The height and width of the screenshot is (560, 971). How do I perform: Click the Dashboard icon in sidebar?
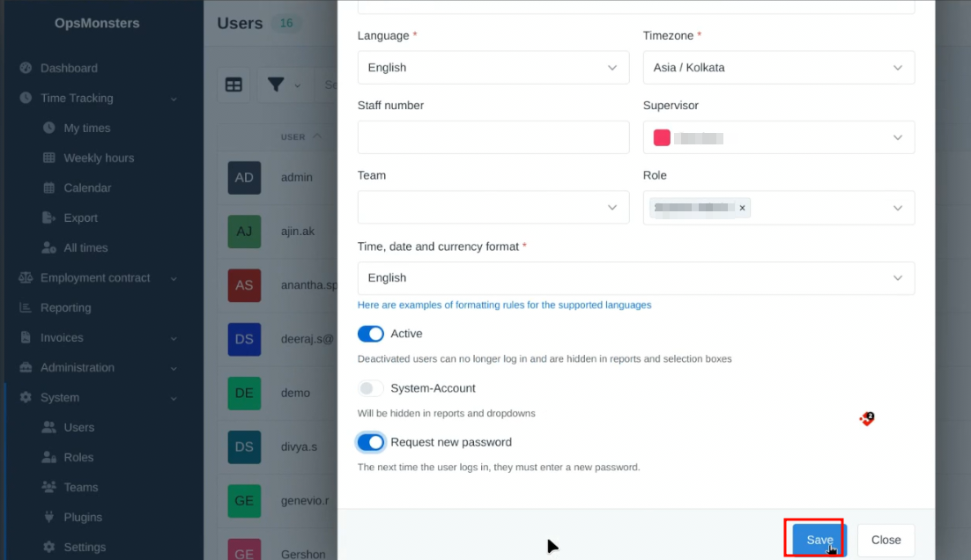(x=26, y=68)
